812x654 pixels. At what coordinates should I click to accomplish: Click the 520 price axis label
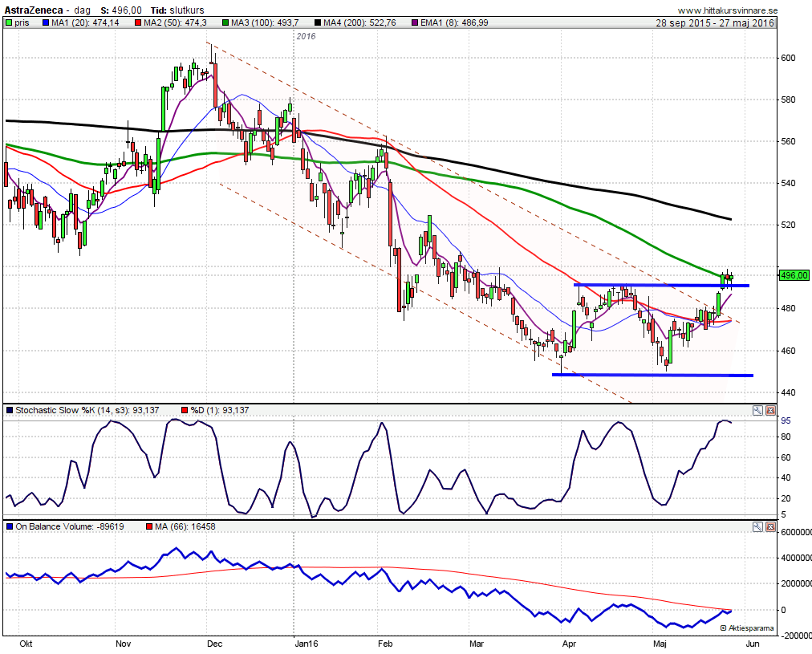(788, 225)
